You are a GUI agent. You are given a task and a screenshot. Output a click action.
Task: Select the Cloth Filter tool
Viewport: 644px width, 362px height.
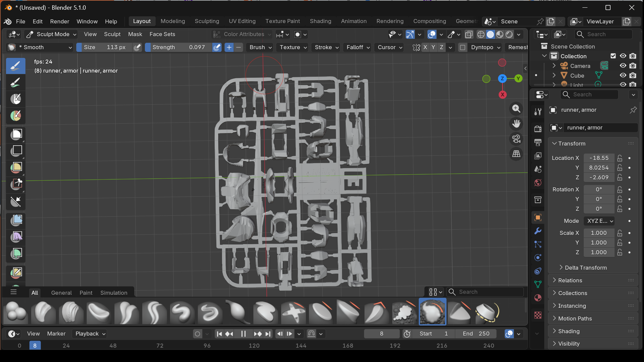pos(16,237)
